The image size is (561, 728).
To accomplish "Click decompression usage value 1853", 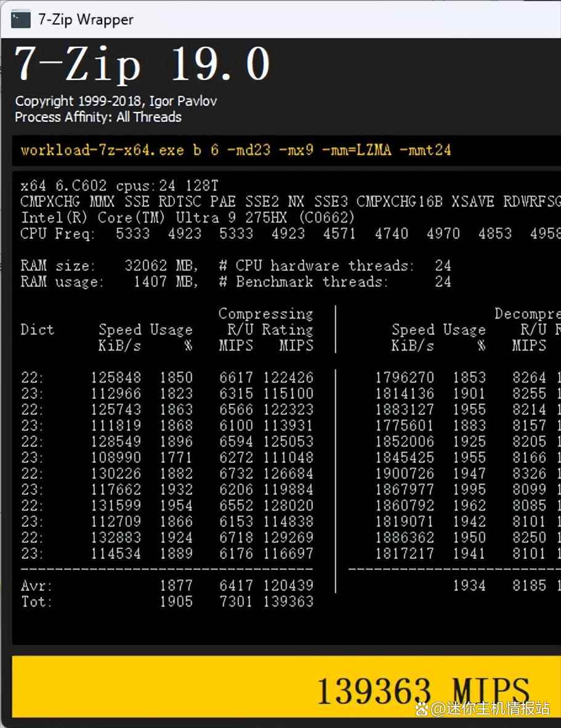I will (469, 377).
